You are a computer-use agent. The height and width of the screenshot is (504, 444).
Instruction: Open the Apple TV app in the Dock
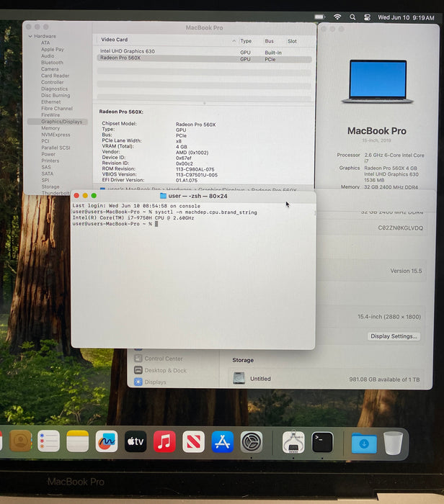tap(136, 441)
